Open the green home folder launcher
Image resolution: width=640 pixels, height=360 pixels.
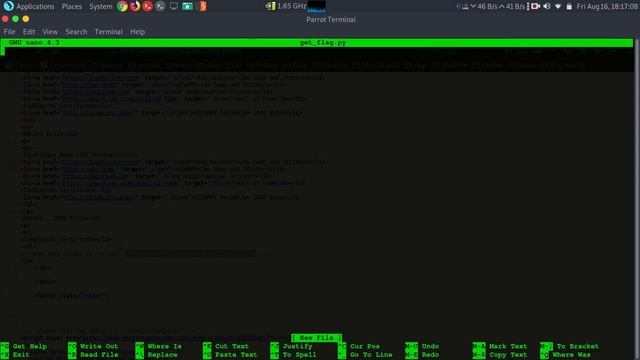187,6
